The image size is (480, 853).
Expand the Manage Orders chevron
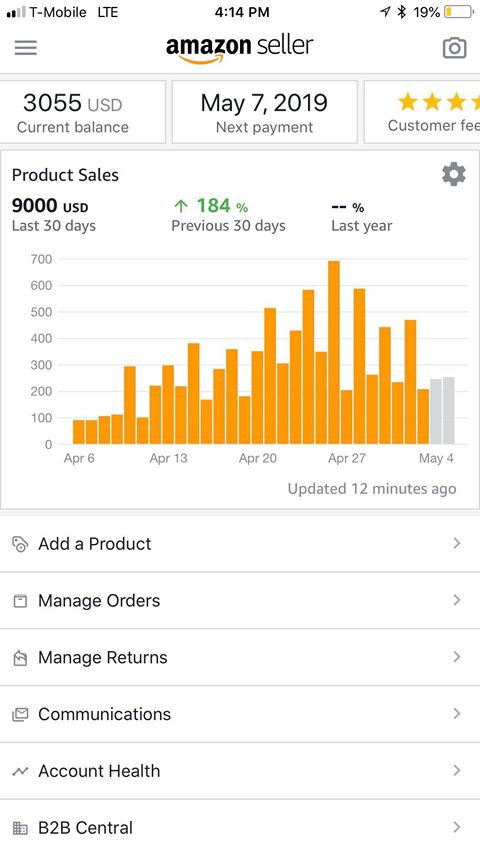coord(457,600)
